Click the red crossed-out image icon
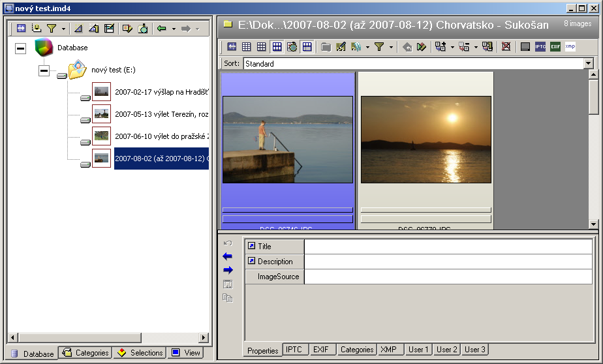Image resolution: width=603 pixels, height=364 pixels. 506,46
